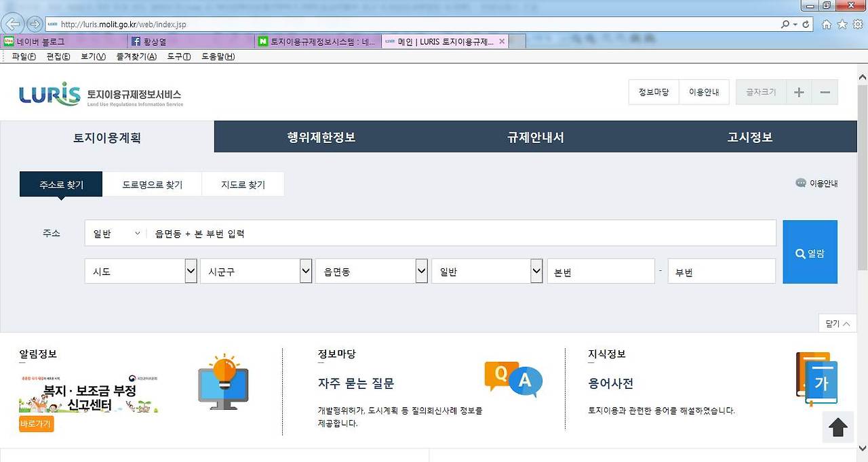Open the 용어사전 link
Viewport: 868px width, 462px height.
point(610,383)
